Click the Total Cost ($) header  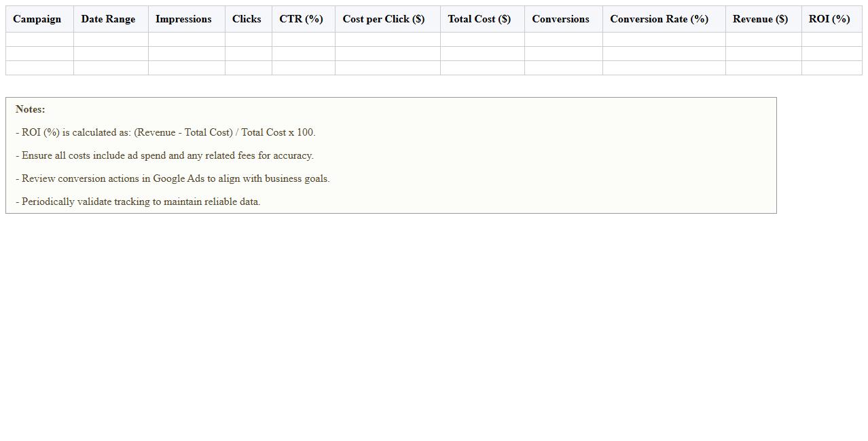point(480,19)
